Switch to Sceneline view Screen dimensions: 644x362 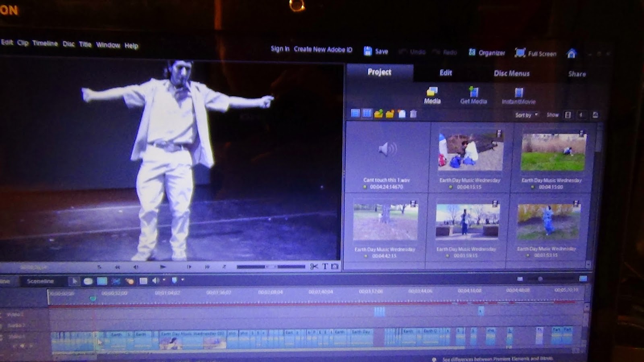tap(40, 281)
